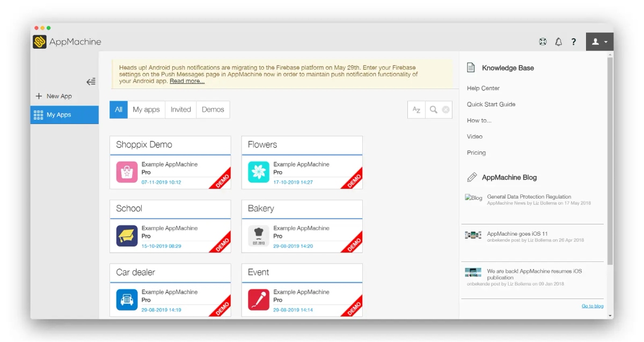Select My Apps in sidebar
Viewport: 644px width, 342px height.
64,115
